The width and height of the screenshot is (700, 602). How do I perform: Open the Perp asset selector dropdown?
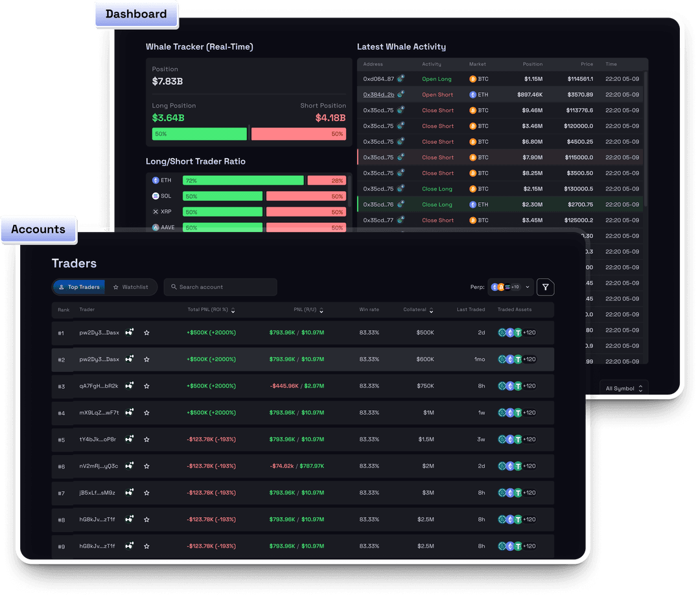coord(510,287)
